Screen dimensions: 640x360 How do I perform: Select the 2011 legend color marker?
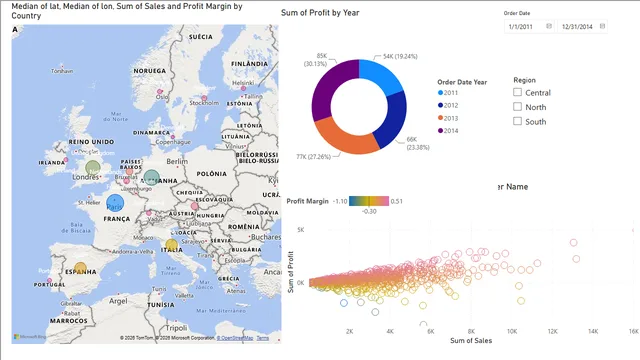(440, 93)
